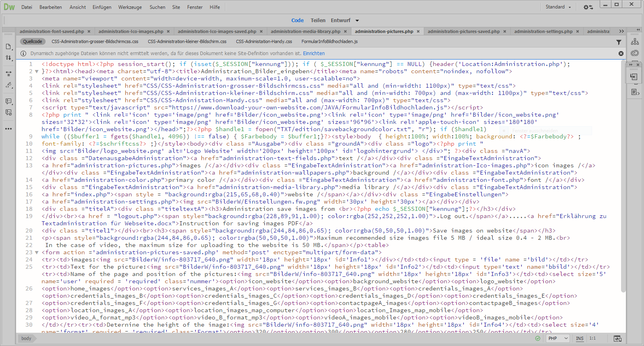
Task: Open toolbar customization three-dots icon
Action: [8, 129]
